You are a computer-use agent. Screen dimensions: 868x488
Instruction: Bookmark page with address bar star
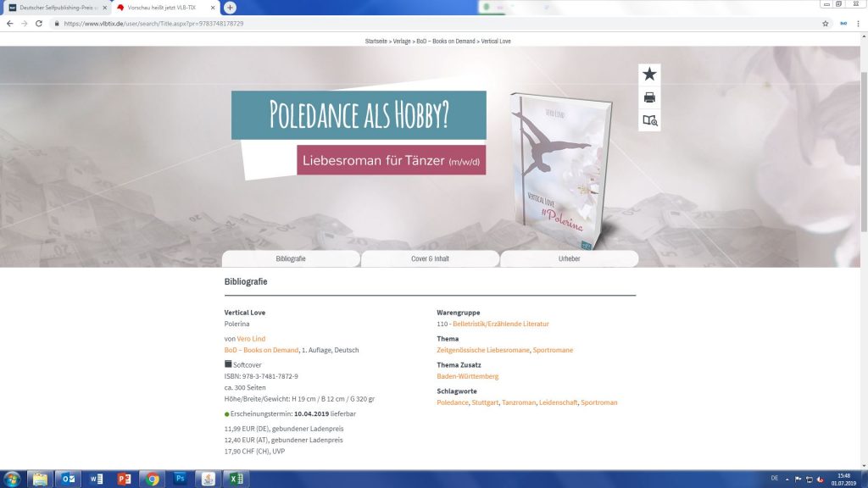click(x=826, y=23)
